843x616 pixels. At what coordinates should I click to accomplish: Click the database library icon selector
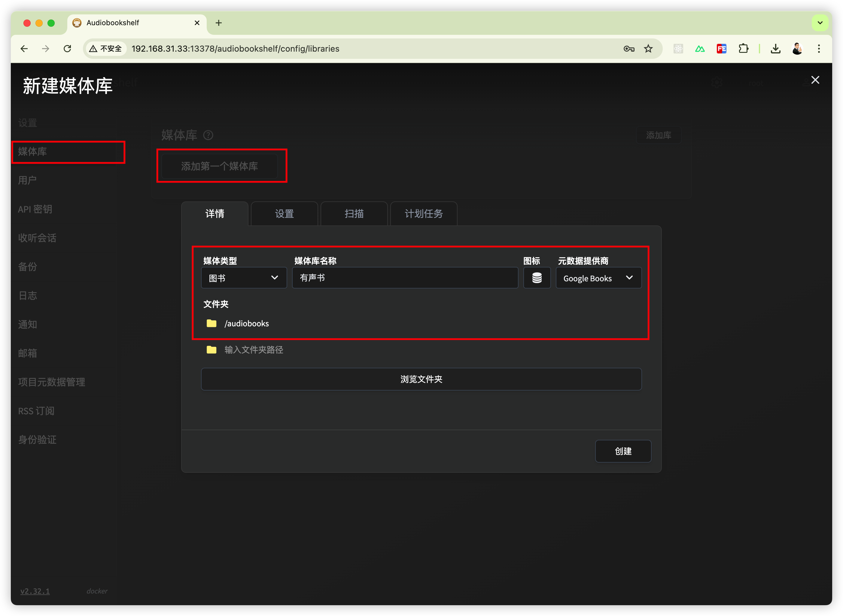click(x=537, y=278)
